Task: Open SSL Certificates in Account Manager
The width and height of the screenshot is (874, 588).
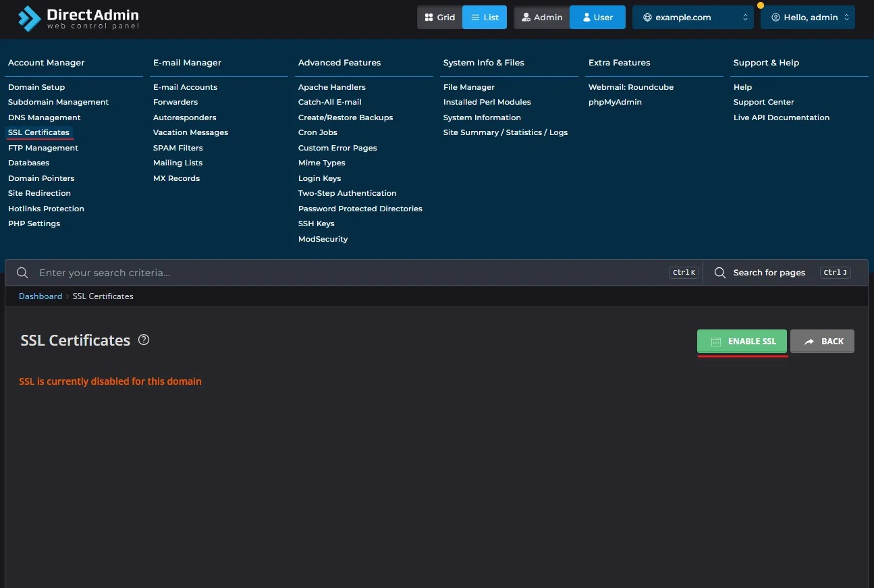Action: tap(38, 132)
